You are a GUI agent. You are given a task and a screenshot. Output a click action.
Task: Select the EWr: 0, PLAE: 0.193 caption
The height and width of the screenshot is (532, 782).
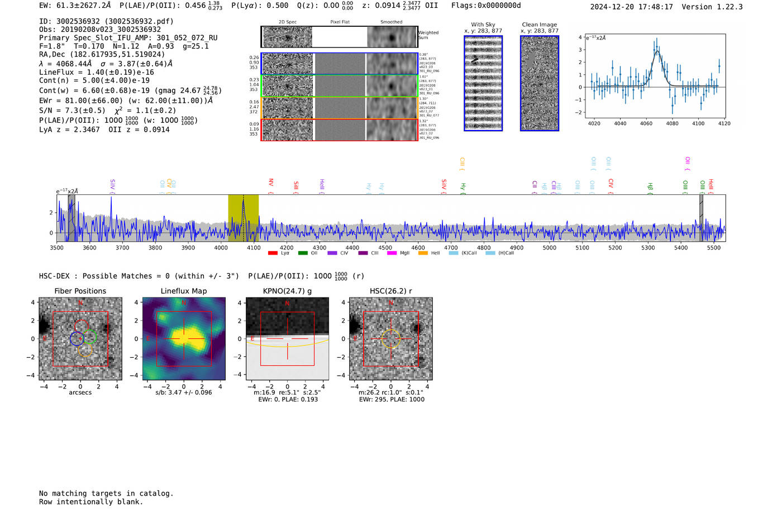pyautogui.click(x=288, y=399)
